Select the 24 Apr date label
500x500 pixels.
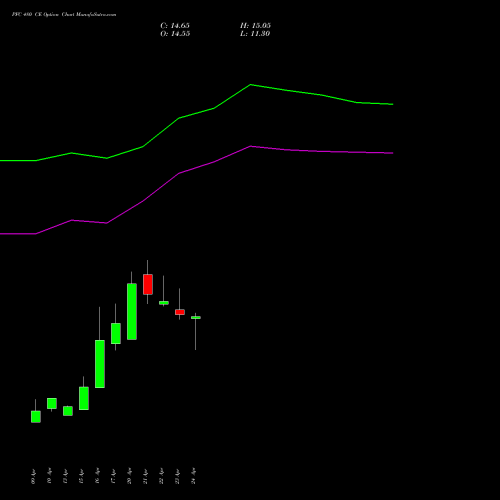[x=193, y=476]
